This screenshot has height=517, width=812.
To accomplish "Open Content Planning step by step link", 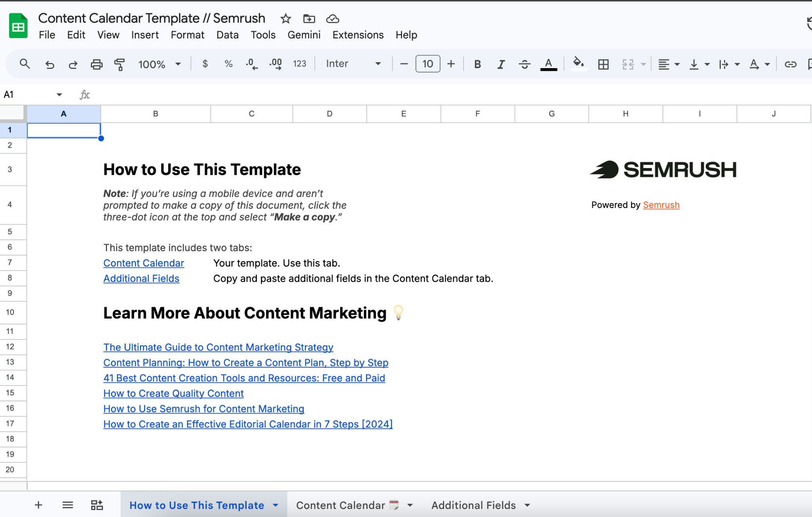I will (x=246, y=362).
